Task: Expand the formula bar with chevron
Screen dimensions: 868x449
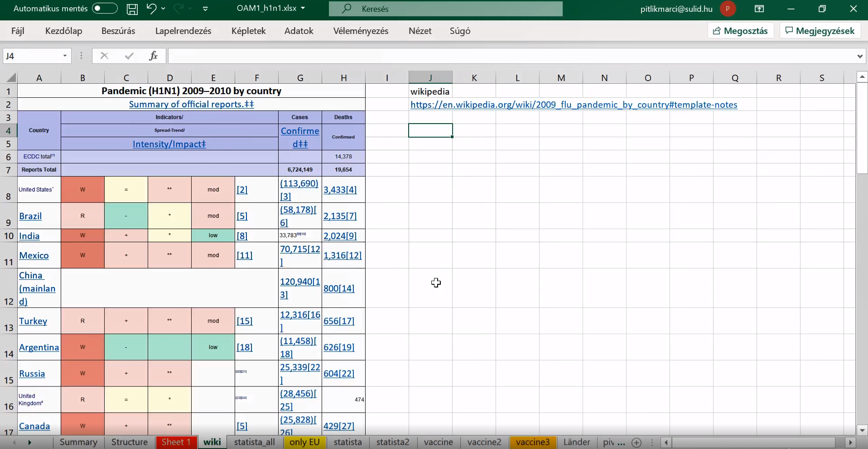Action: point(860,56)
